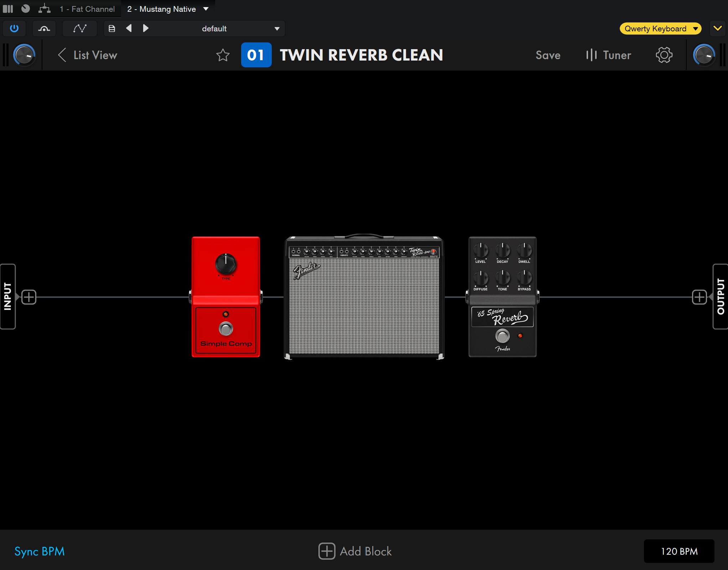Image resolution: width=728 pixels, height=570 pixels.
Task: Click the DIFFUSE knob on the reverb pedal
Action: pyautogui.click(x=480, y=278)
